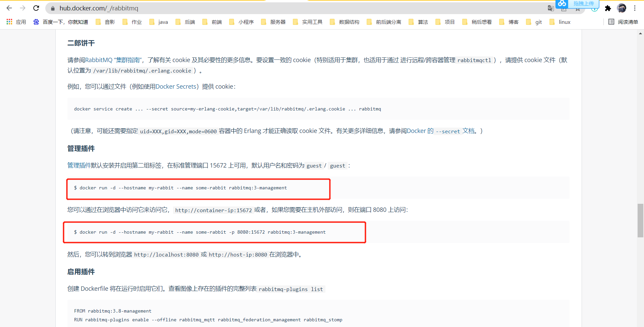
Task: Click the 二郎饼干 heading
Action: 81,43
